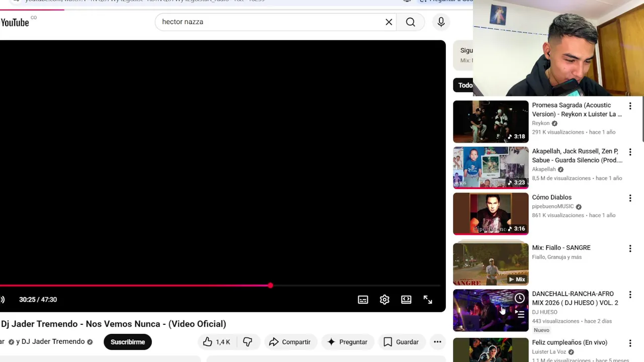
Task: Open options menu for Mix Fiallo SANGRE
Action: click(x=630, y=248)
